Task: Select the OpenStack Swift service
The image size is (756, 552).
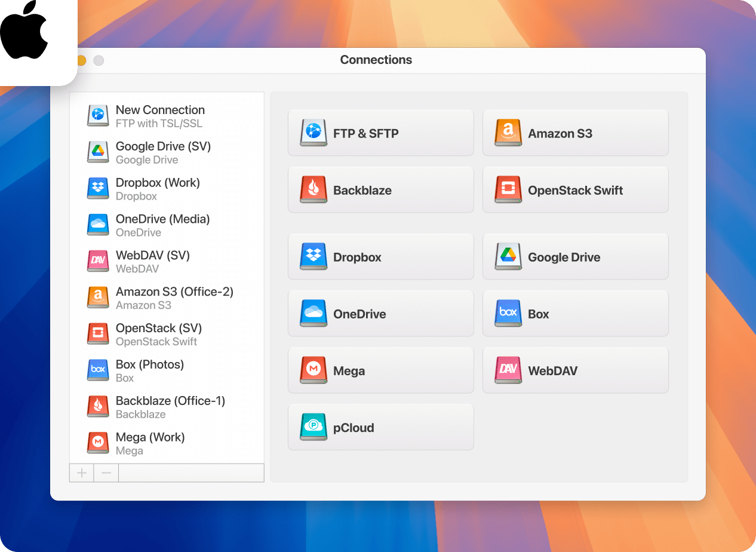Action: (575, 189)
